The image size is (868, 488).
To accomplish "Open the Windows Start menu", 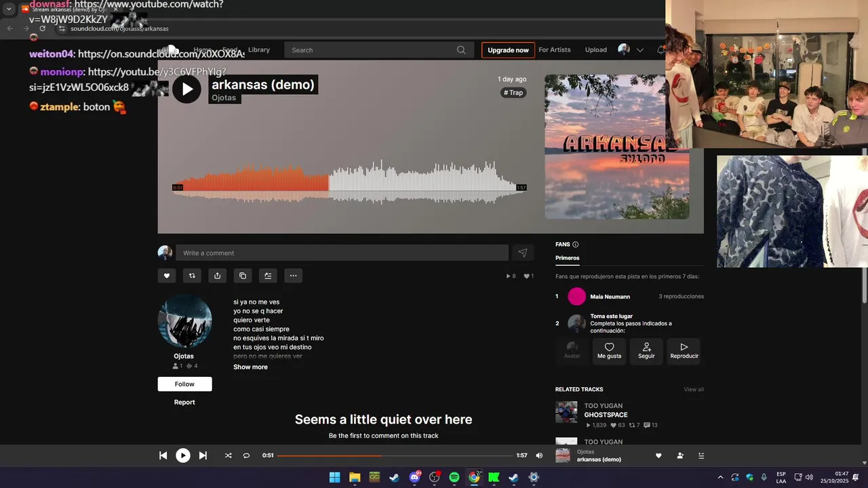I will [x=334, y=477].
